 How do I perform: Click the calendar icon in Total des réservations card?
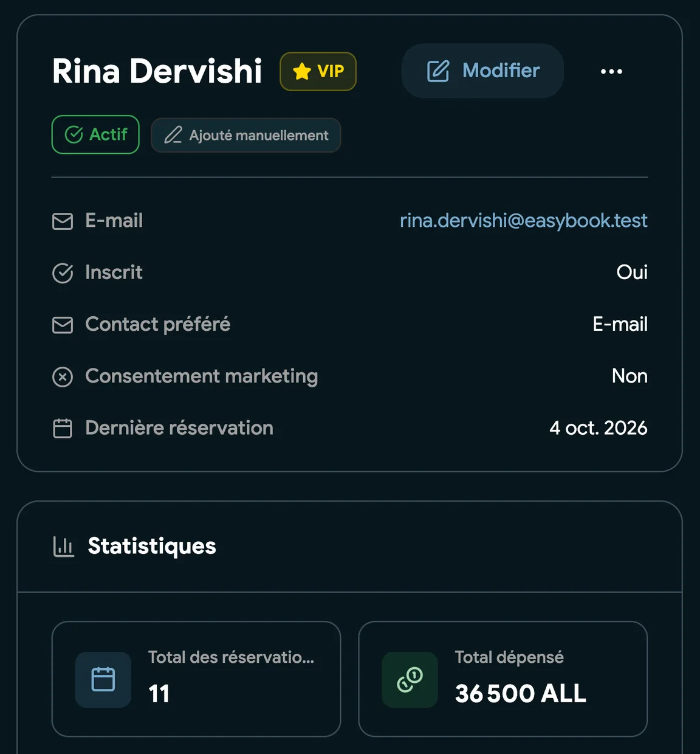point(103,679)
